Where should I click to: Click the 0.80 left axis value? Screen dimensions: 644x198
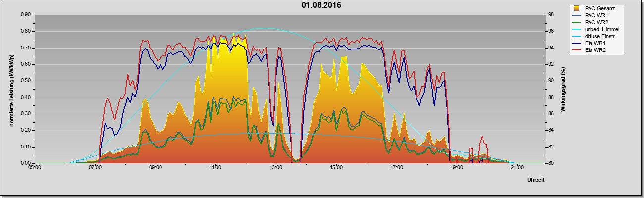[x=26, y=31]
